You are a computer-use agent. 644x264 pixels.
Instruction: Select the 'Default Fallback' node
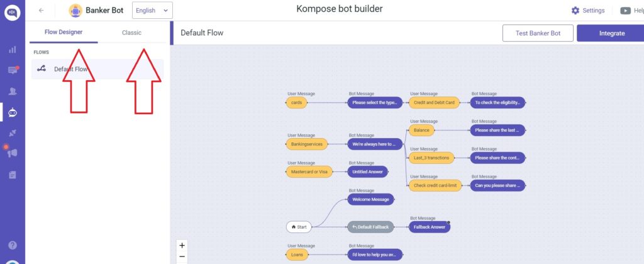(370, 227)
